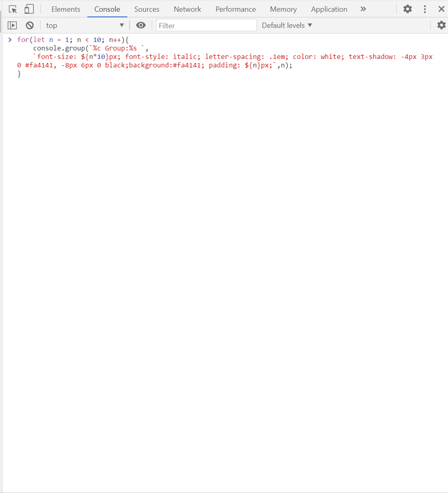Open the Performance panel
The image size is (448, 493).
(x=235, y=9)
